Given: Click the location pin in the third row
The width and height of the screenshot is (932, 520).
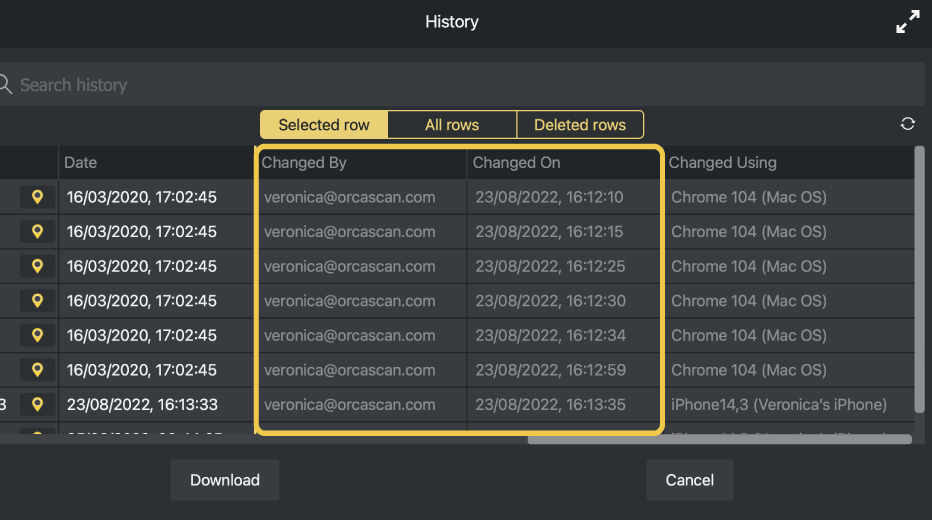Looking at the screenshot, I should (38, 267).
